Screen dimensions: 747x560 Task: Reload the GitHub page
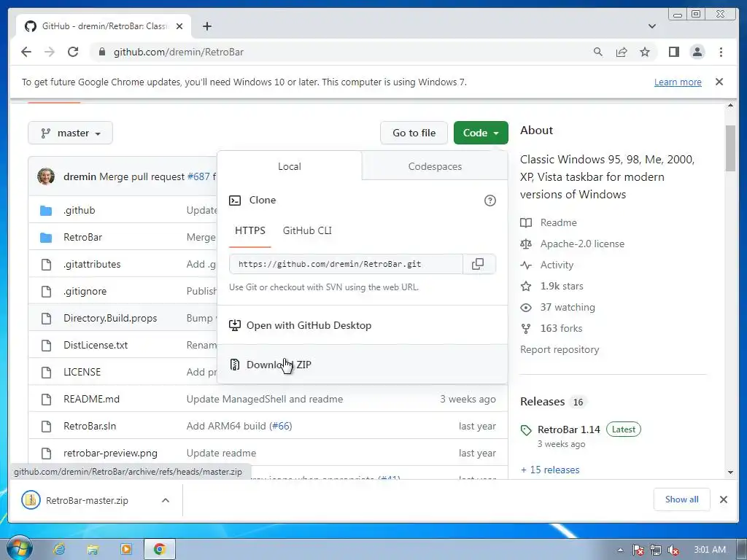(x=73, y=52)
